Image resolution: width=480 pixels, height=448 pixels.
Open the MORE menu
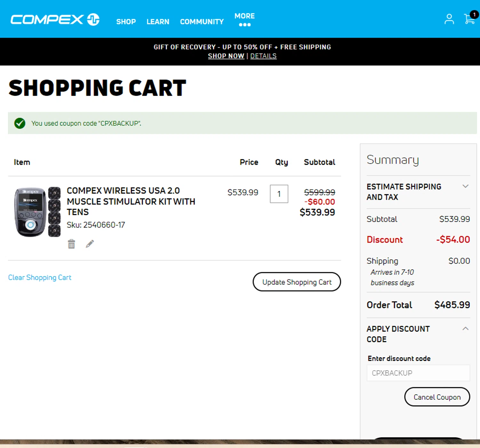[x=245, y=19]
